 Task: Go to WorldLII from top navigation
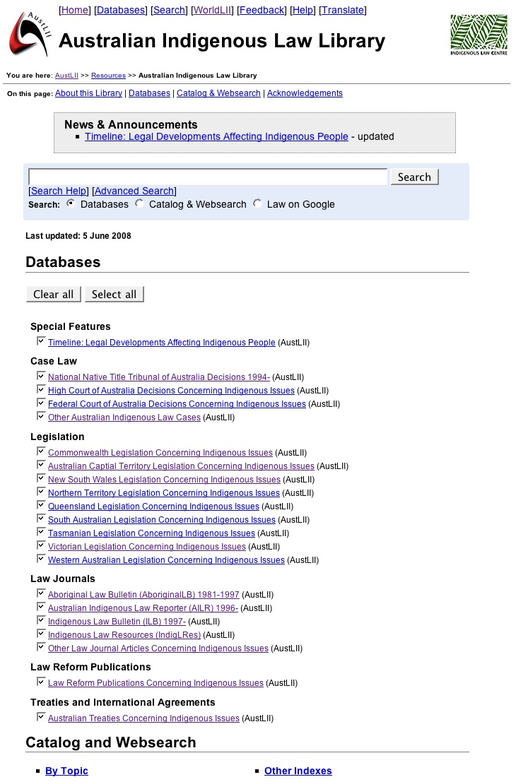coord(212,10)
